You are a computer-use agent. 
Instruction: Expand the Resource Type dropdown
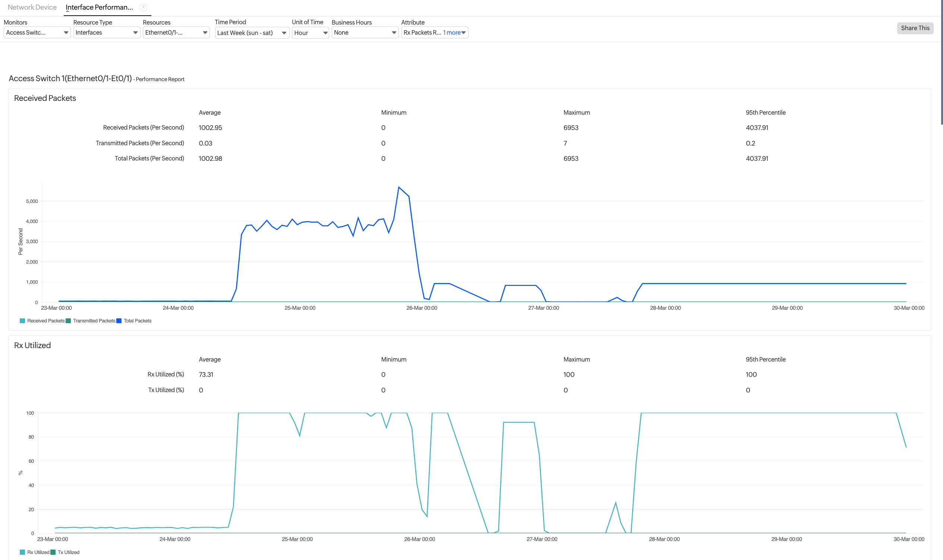(107, 32)
